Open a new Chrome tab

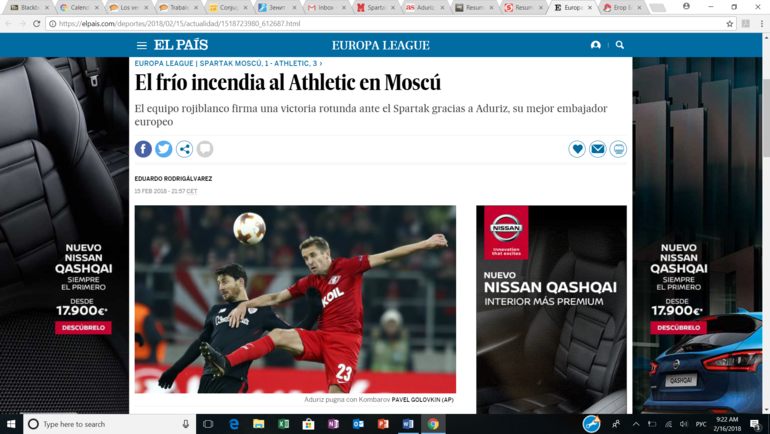(x=657, y=7)
